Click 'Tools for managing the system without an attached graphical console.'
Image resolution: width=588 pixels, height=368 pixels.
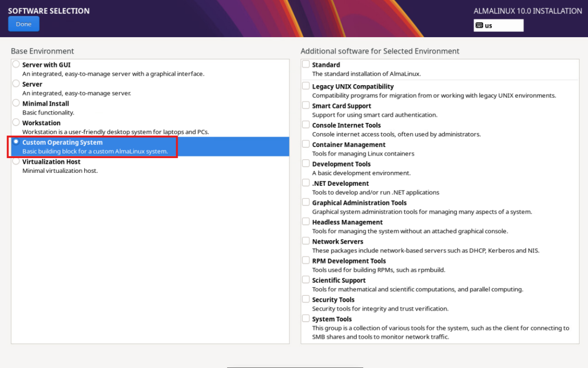pyautogui.click(x=410, y=231)
